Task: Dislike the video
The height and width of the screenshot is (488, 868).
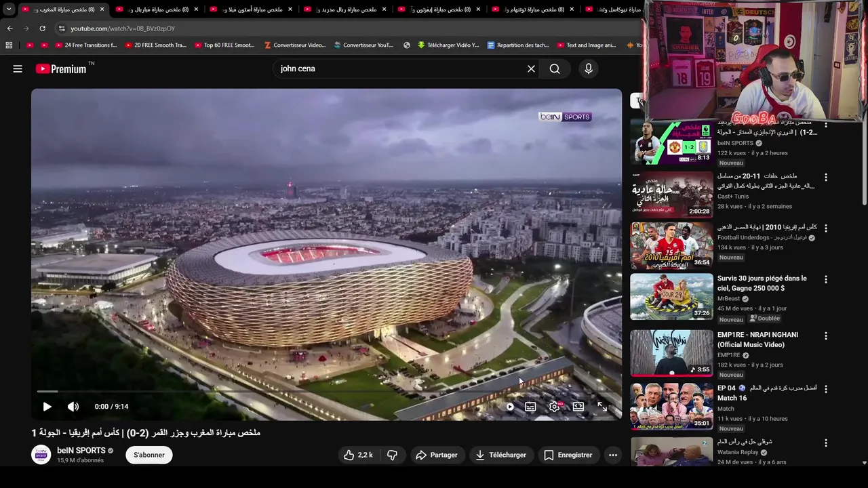Action: point(392,455)
